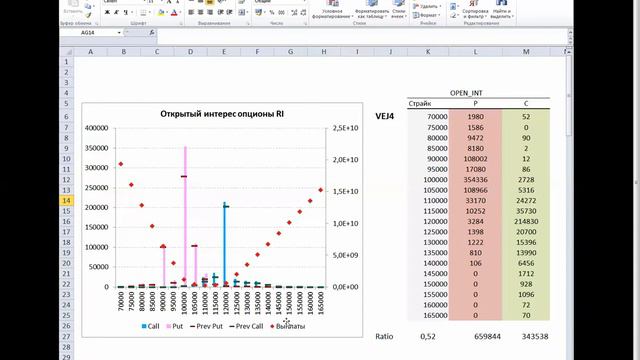Viewport: 640px width, 360px height.
Task: Toggle underline formatting (Ч)
Action: coord(125,13)
